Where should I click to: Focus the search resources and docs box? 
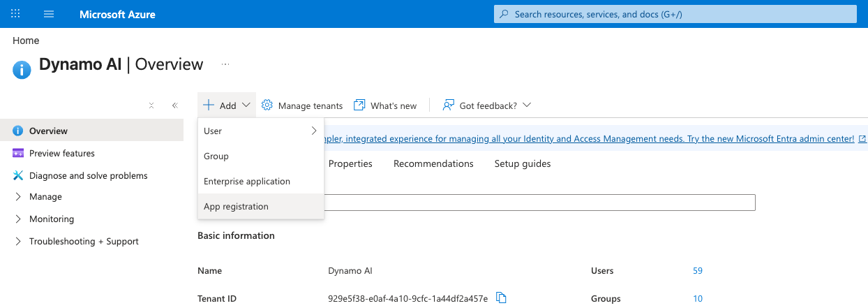tap(675, 14)
